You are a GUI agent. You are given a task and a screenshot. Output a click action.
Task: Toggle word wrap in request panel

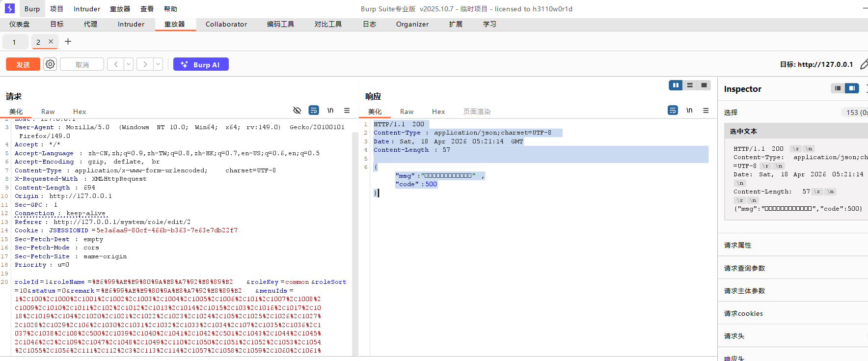(x=314, y=111)
